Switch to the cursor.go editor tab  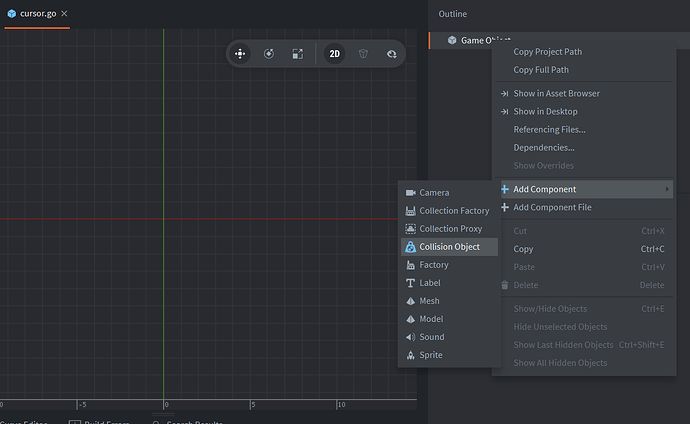click(x=38, y=14)
